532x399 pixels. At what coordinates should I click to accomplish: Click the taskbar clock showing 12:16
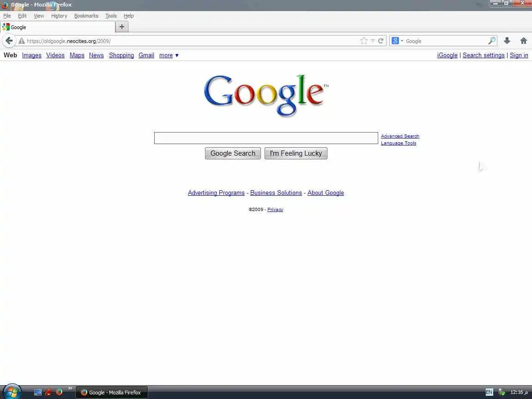519,392
